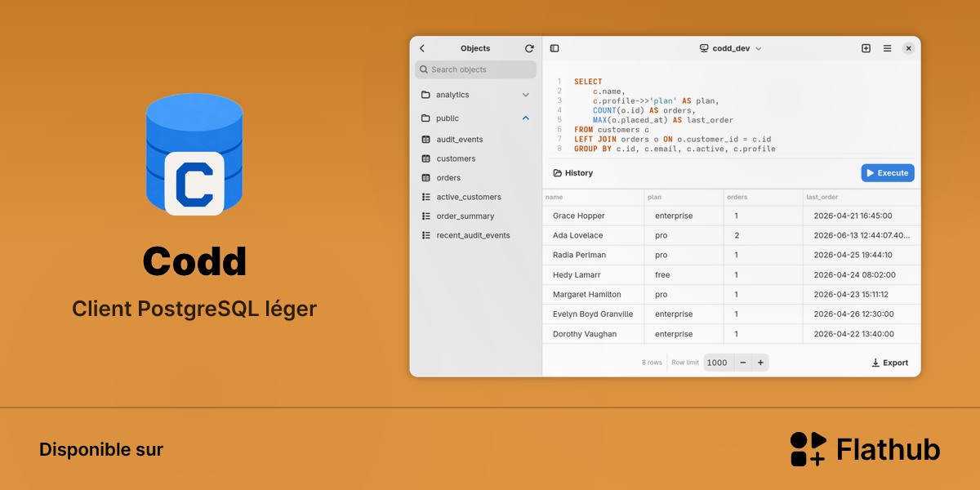Screen dimensions: 980x490
Task: Open the hamburger main menu
Action: tap(887, 48)
